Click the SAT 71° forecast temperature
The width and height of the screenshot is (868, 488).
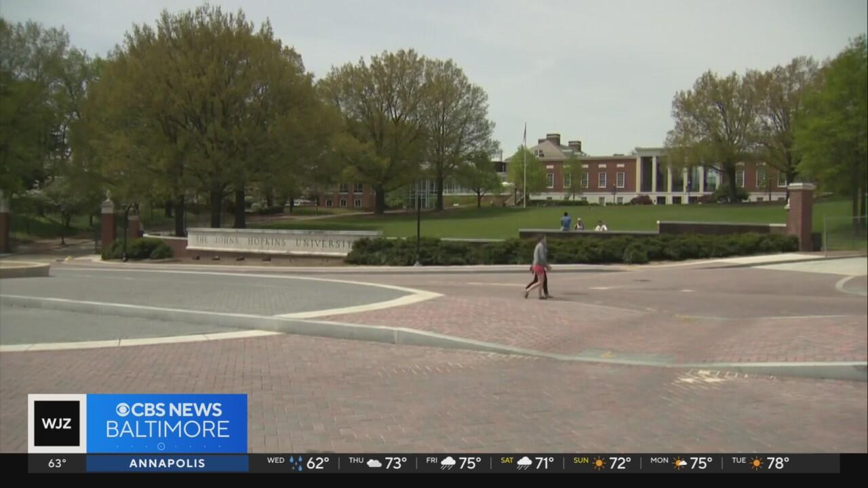(542, 464)
